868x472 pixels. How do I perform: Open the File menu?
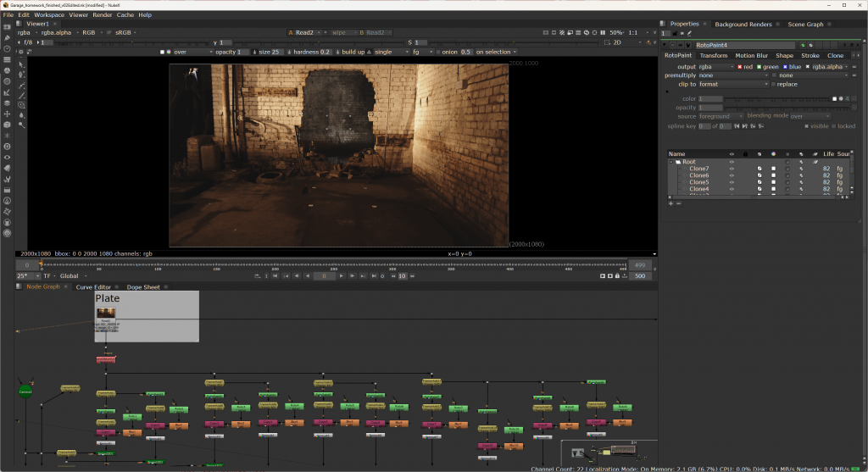8,15
